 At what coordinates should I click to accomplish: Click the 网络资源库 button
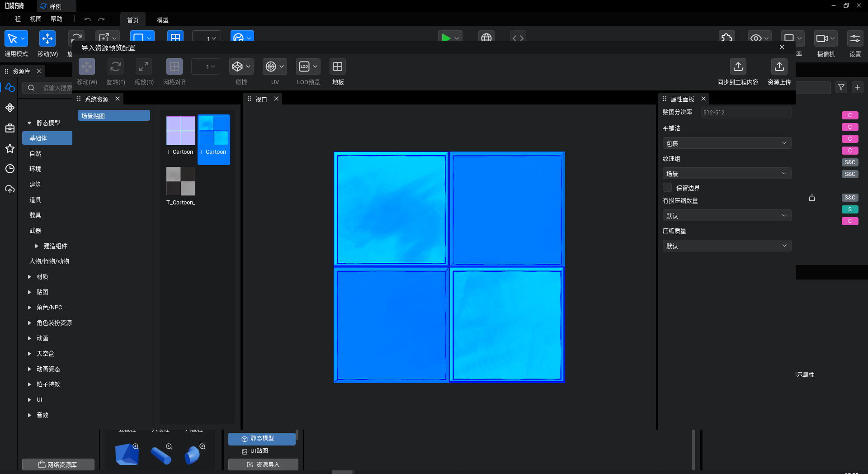(x=58, y=465)
